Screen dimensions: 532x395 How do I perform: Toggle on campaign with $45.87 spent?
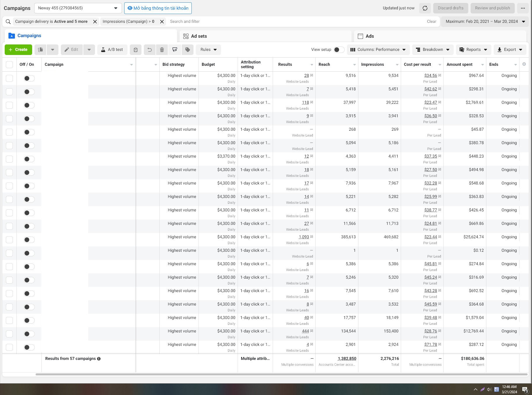point(29,132)
